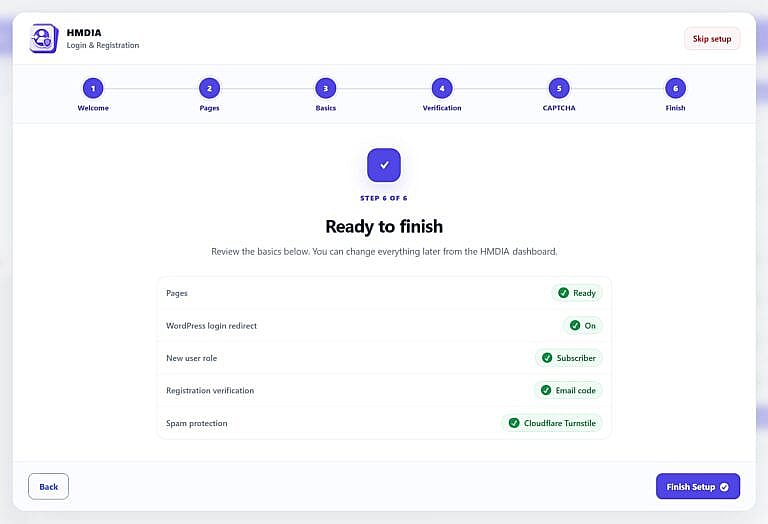The width and height of the screenshot is (768, 524).
Task: Click the Back button
Action: click(x=48, y=486)
